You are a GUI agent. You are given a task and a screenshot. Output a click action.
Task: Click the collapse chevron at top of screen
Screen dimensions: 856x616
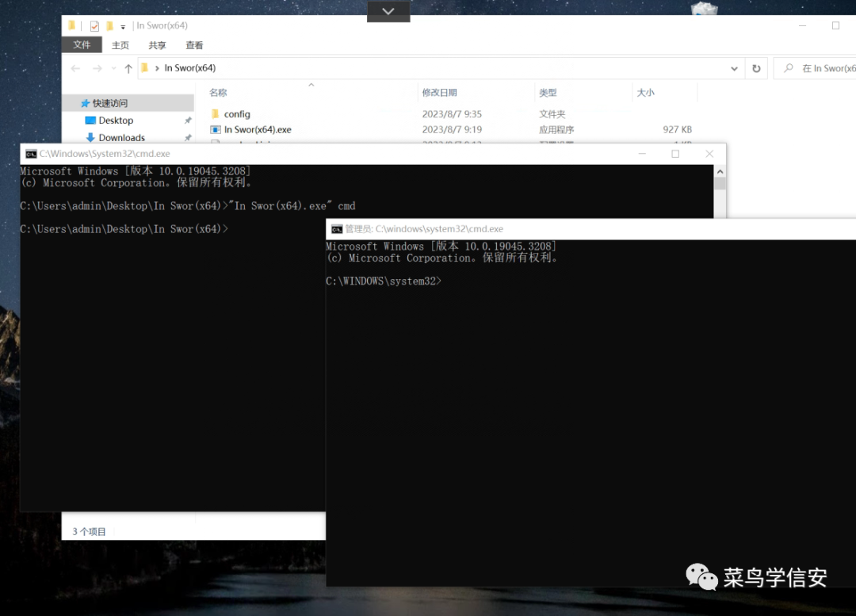click(388, 11)
